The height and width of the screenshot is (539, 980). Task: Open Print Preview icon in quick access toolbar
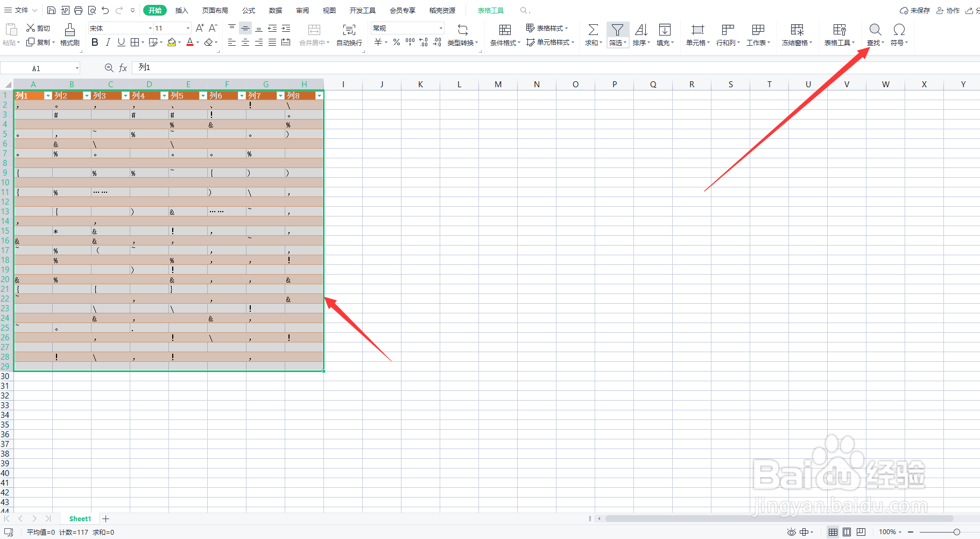point(92,10)
